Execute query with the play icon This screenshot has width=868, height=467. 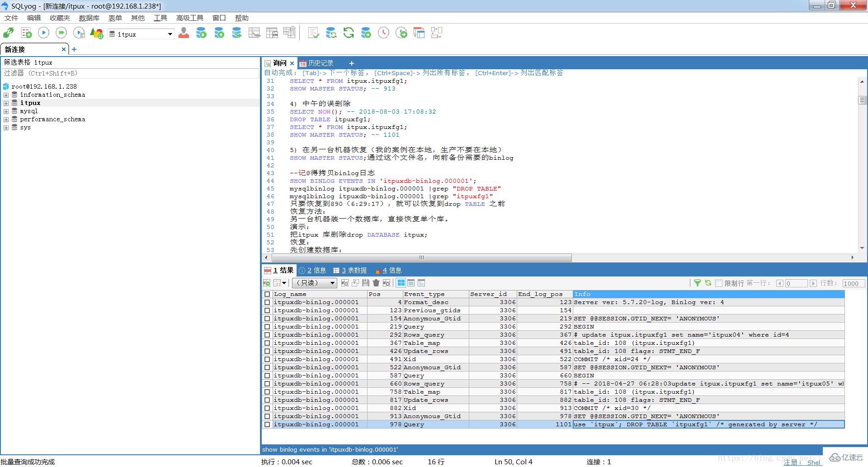[x=43, y=33]
